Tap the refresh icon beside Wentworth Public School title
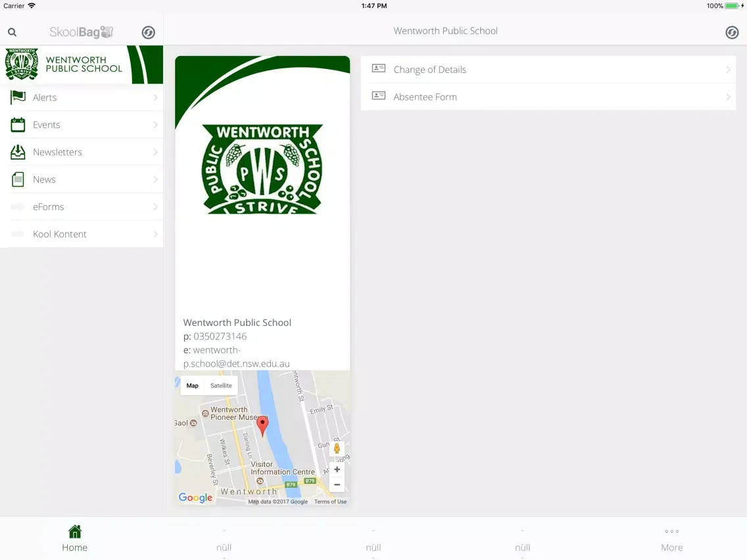 pyautogui.click(x=732, y=32)
